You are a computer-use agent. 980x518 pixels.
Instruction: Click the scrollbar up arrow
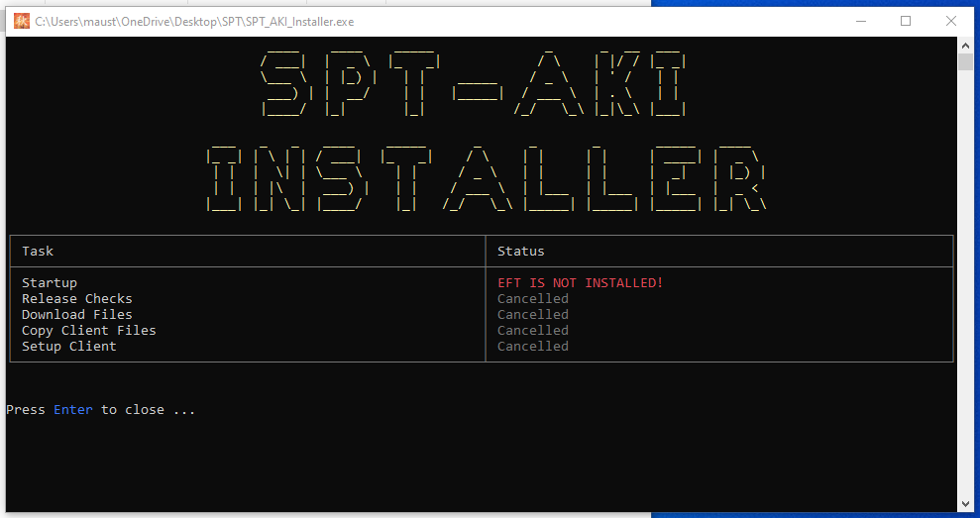(x=965, y=45)
